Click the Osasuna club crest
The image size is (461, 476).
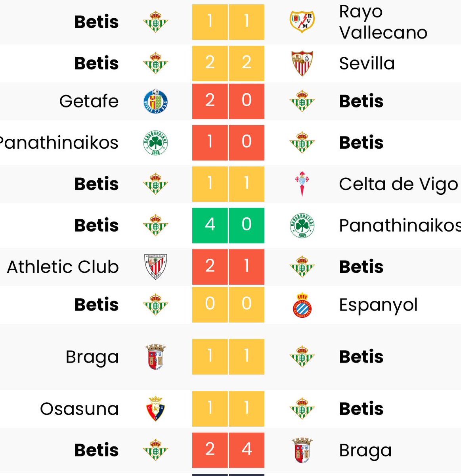point(155,409)
